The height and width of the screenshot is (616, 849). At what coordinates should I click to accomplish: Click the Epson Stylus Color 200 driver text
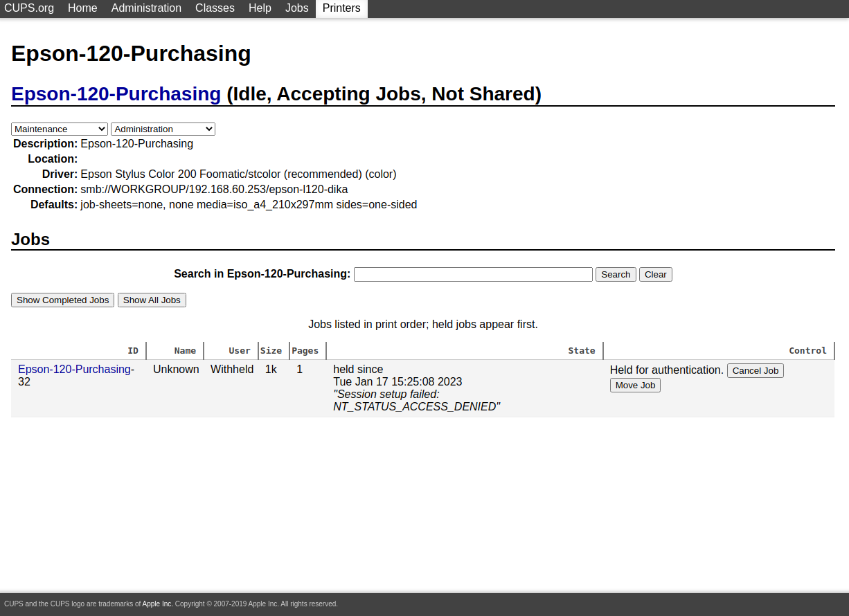(x=238, y=174)
